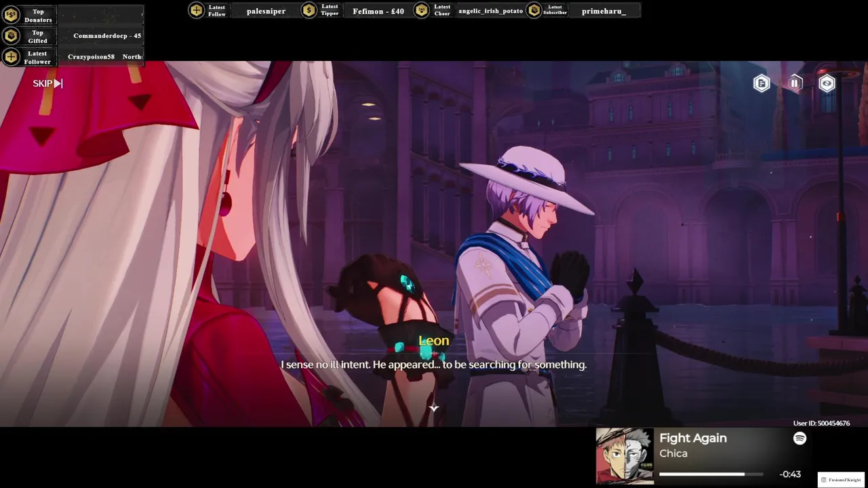Hide the dialogue UI with eye icon
Screen dimensions: 868x488
coord(827,83)
